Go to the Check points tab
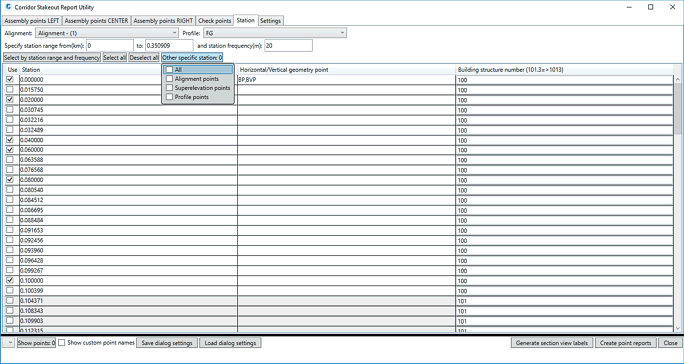The image size is (684, 364). (x=214, y=21)
